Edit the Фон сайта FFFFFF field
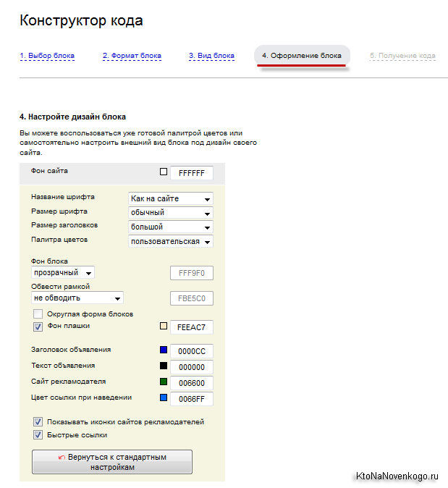 click(192, 173)
